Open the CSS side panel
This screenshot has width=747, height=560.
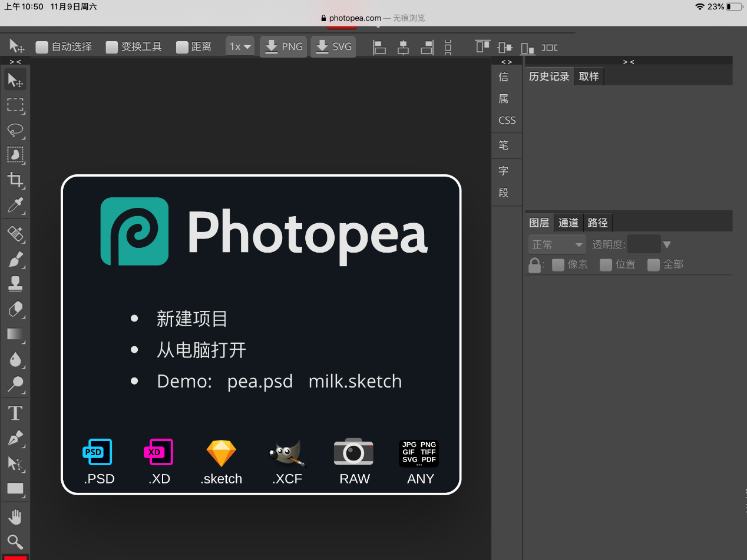point(507,120)
